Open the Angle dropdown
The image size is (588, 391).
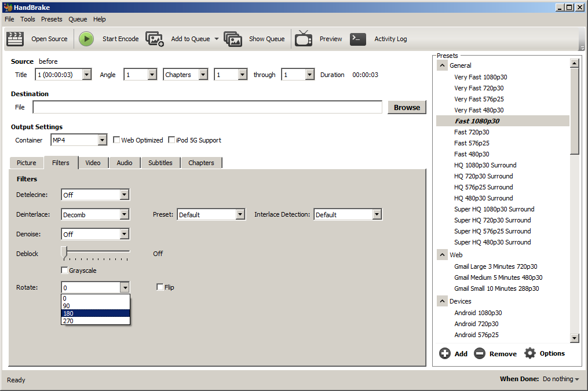click(152, 74)
